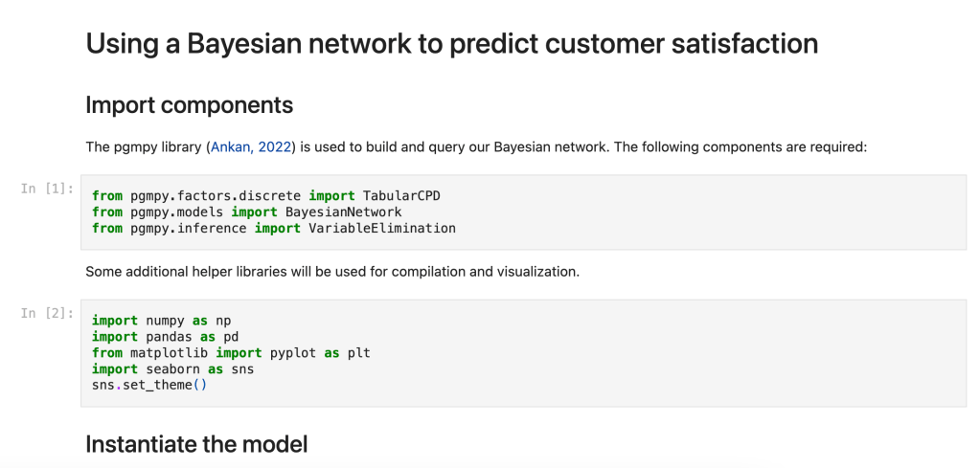
Task: Click the "import seaborn as sns" line
Action: click(x=172, y=368)
